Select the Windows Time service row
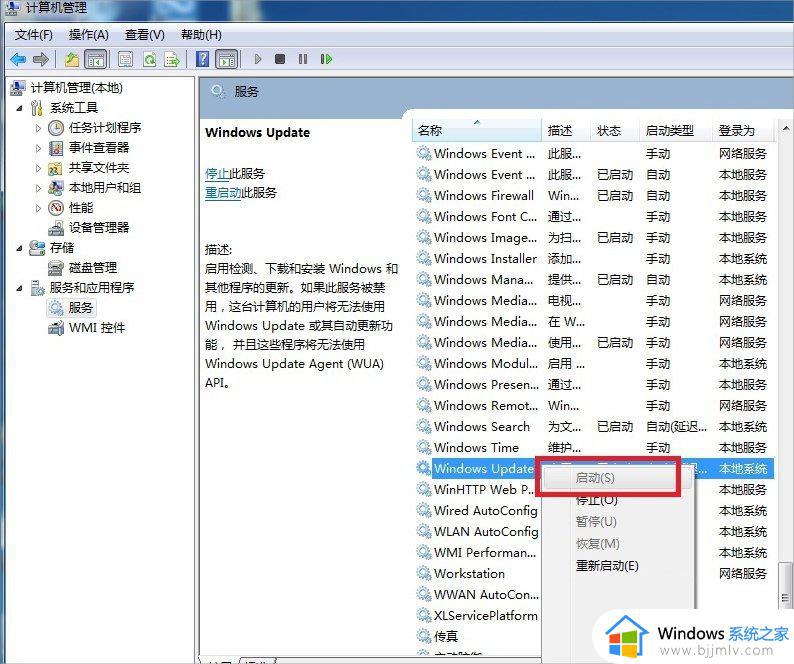Image resolution: width=794 pixels, height=664 pixels. 594,448
